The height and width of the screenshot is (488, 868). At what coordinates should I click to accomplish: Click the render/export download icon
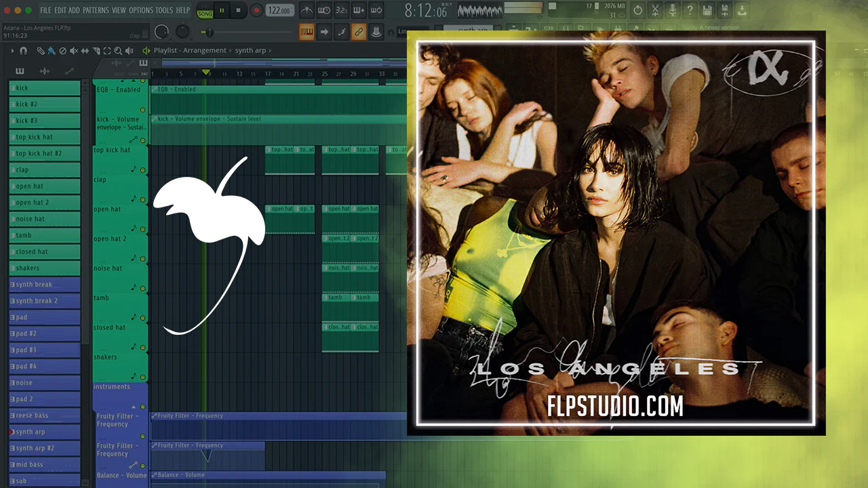(742, 10)
